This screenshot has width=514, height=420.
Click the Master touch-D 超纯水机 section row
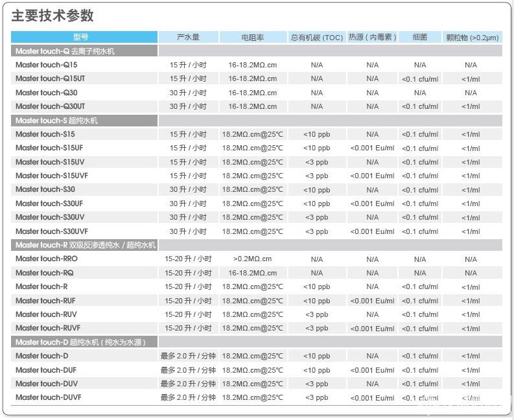(x=79, y=342)
